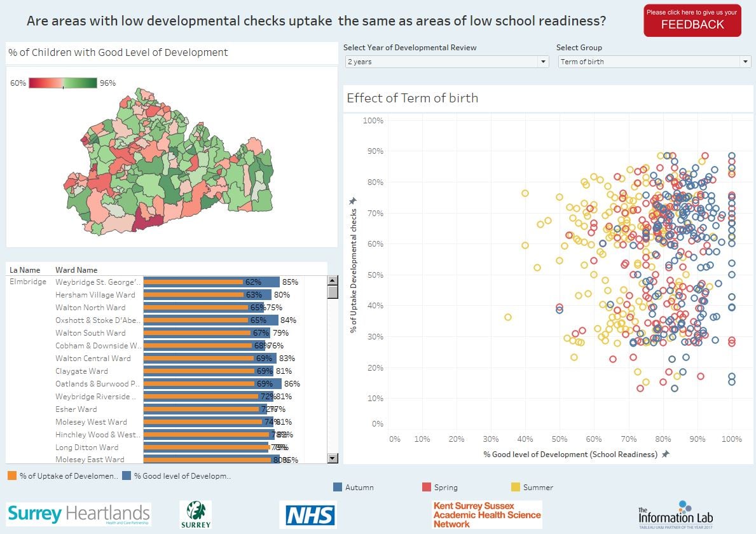Click the ward list scroll down arrow
This screenshot has height=534, width=756.
[333, 458]
